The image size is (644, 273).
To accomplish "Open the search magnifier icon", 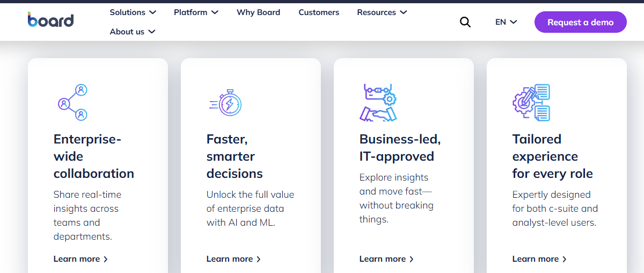I will [x=465, y=22].
